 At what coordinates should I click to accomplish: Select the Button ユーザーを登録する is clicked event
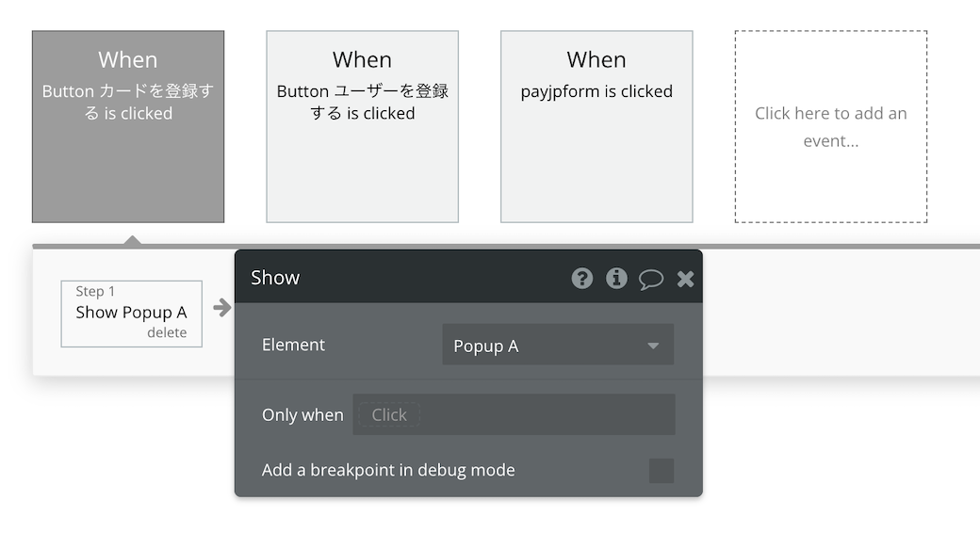363,126
